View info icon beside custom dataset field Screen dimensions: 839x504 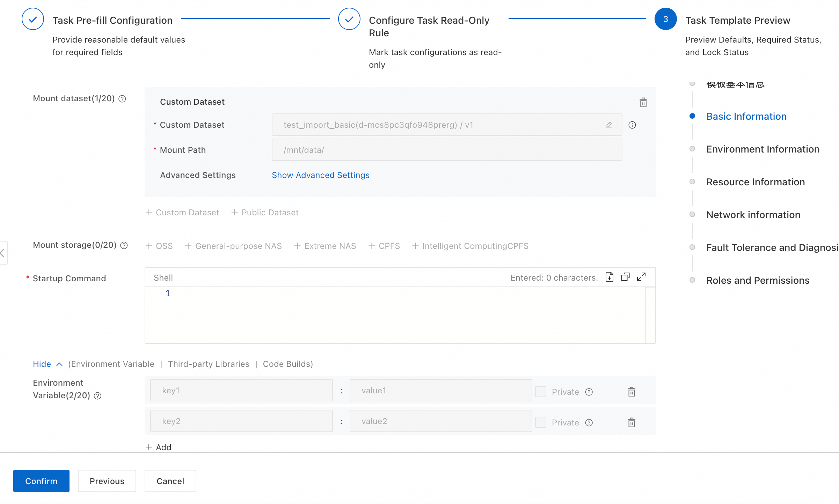pyautogui.click(x=632, y=125)
